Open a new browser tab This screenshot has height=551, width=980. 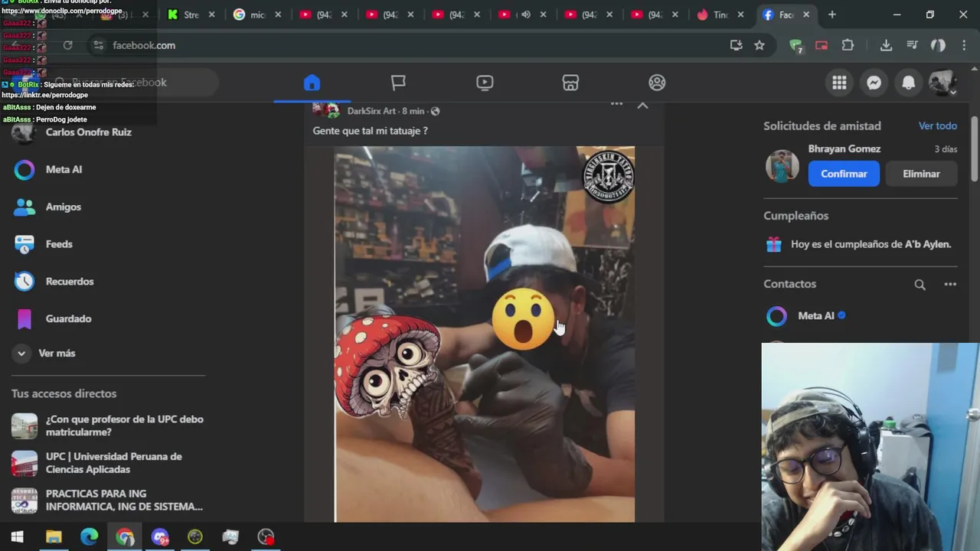831,15
